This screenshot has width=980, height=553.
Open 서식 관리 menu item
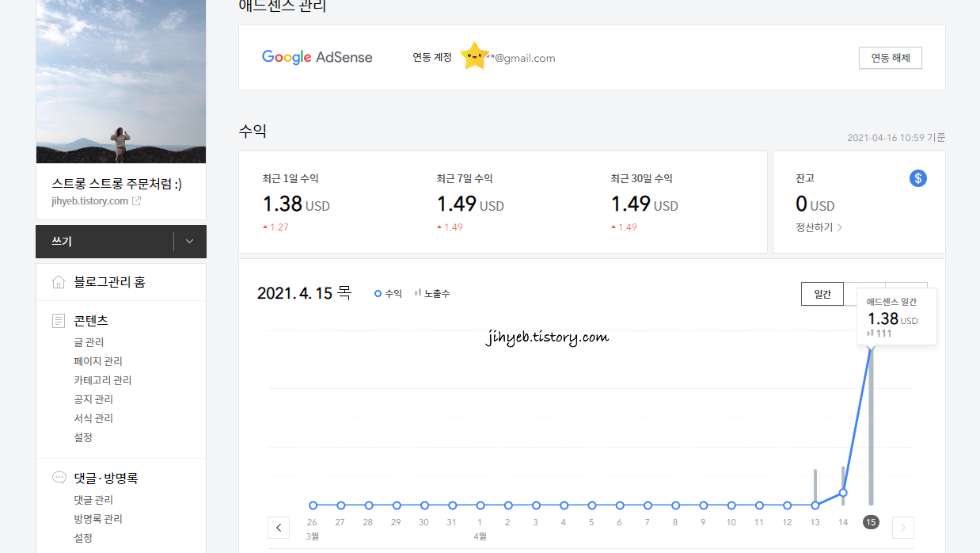tap(93, 418)
